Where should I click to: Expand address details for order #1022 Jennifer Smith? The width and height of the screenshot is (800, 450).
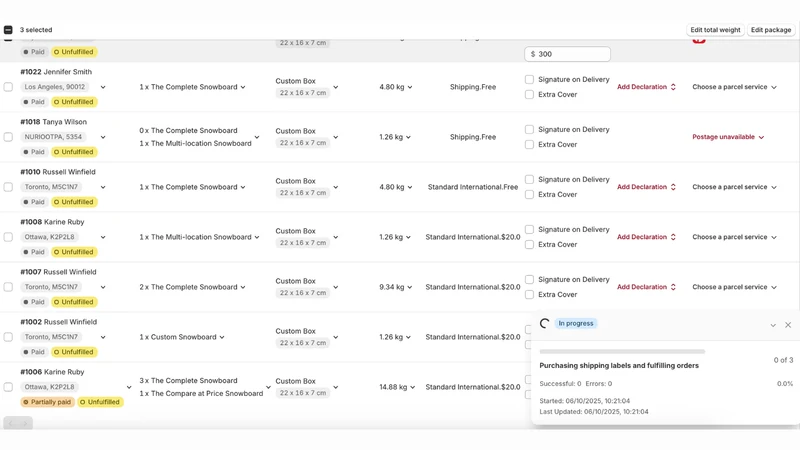103,87
